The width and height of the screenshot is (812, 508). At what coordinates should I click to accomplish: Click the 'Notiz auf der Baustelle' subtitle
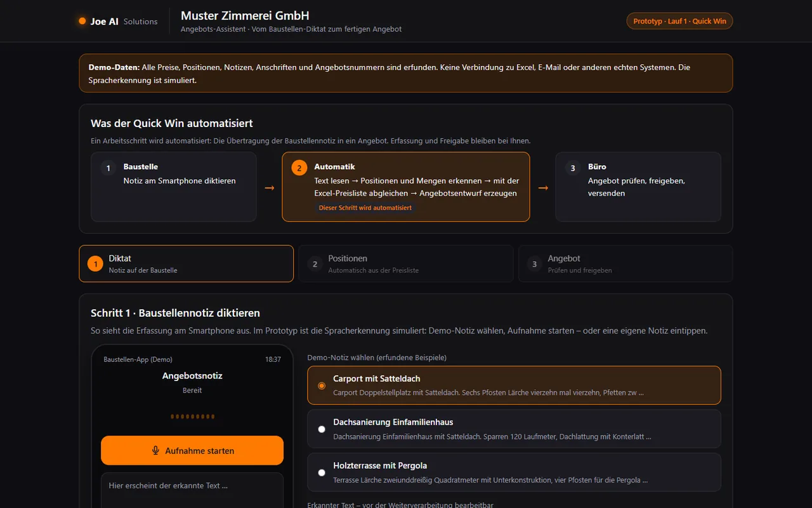[x=143, y=271]
